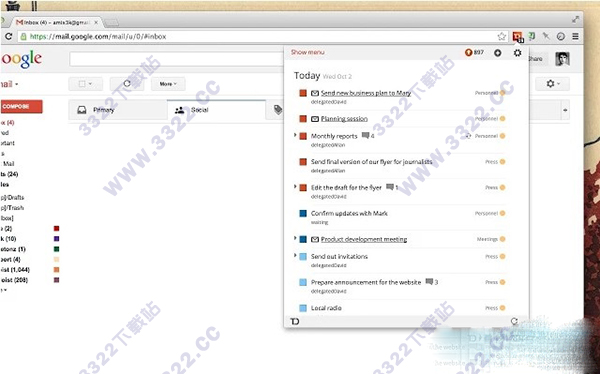Switch to the Primary inbox tab
600x374 pixels.
coord(118,110)
